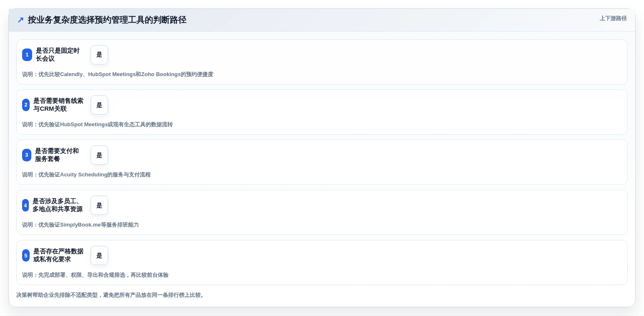Click the note about HubSpot Meetings数据流转
Viewport: 644px width, 316px height.
[97, 125]
